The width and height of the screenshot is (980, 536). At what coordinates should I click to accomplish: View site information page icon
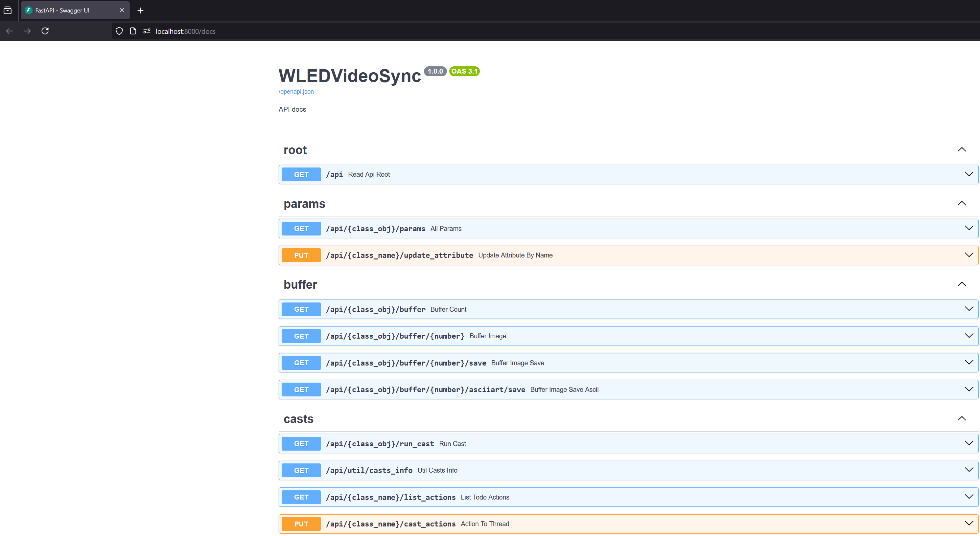coord(133,31)
